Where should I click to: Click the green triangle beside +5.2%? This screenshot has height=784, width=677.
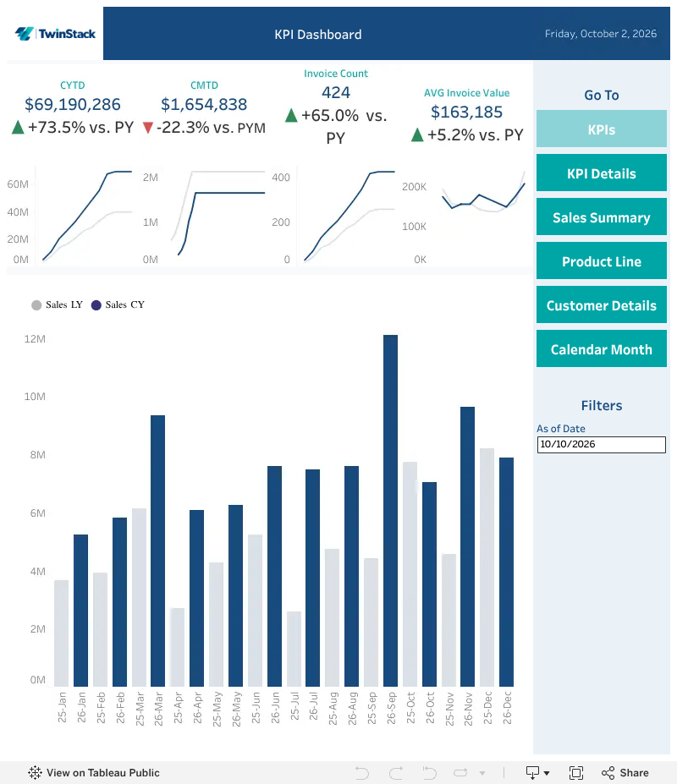pyautogui.click(x=417, y=135)
